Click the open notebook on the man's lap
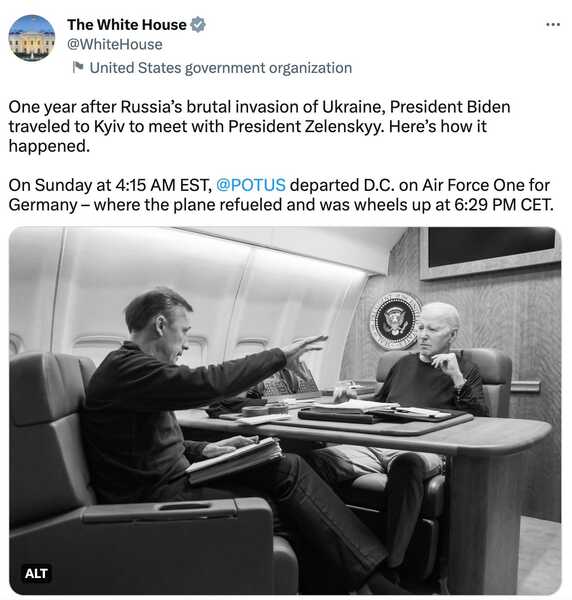 (x=234, y=460)
